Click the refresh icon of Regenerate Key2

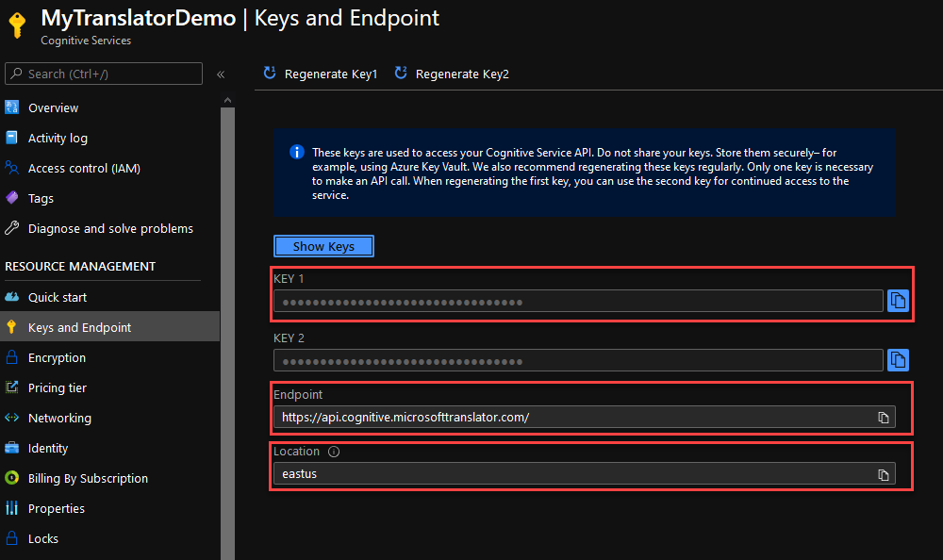[401, 73]
